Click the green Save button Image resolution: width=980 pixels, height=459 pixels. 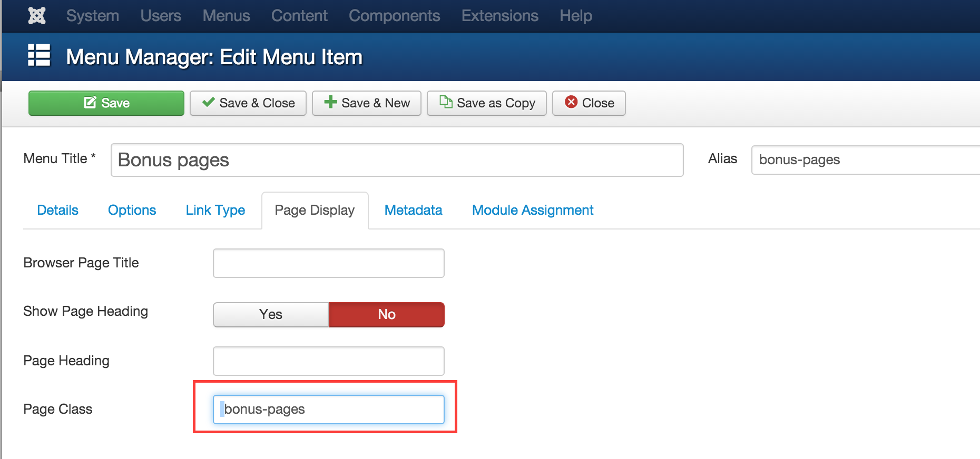(x=106, y=103)
